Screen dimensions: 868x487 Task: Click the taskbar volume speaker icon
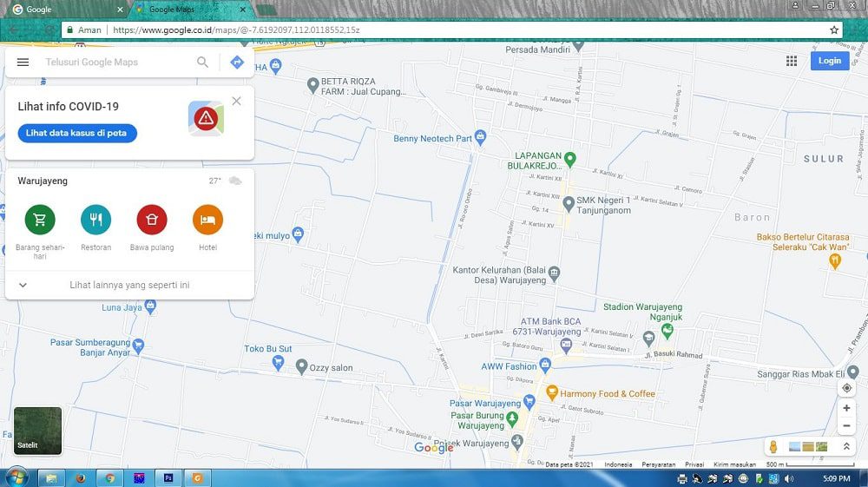[x=788, y=478]
